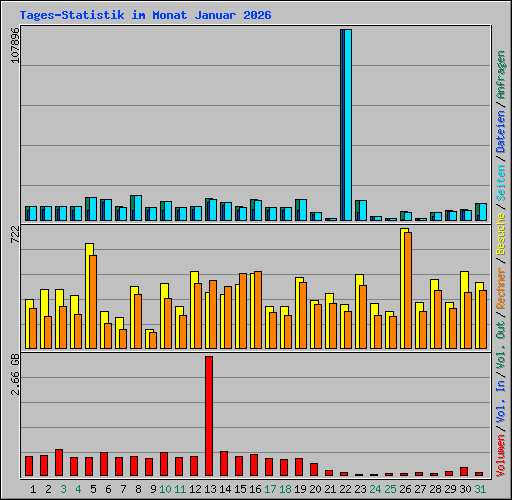The image size is (512, 500).
Task: Click the Besuche legend label
Action: 501,234
